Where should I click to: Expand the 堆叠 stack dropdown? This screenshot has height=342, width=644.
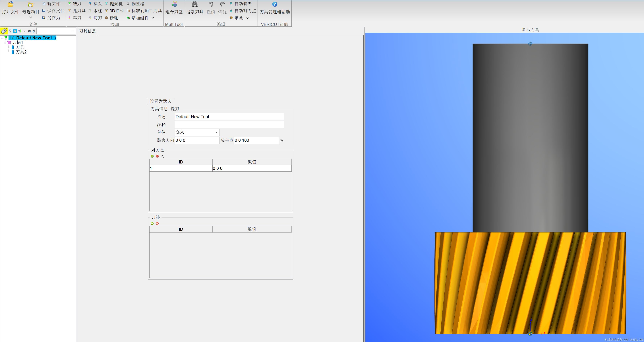pyautogui.click(x=247, y=18)
